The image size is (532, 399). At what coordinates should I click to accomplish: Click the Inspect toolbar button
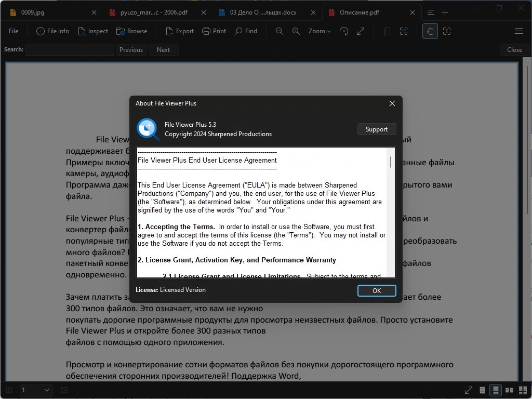point(93,31)
